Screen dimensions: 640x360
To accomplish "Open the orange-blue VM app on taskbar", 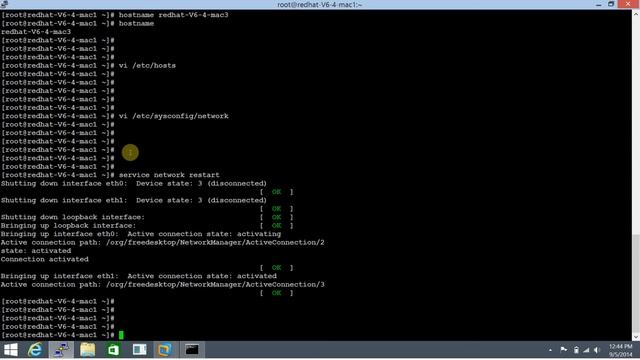I will [164, 350].
